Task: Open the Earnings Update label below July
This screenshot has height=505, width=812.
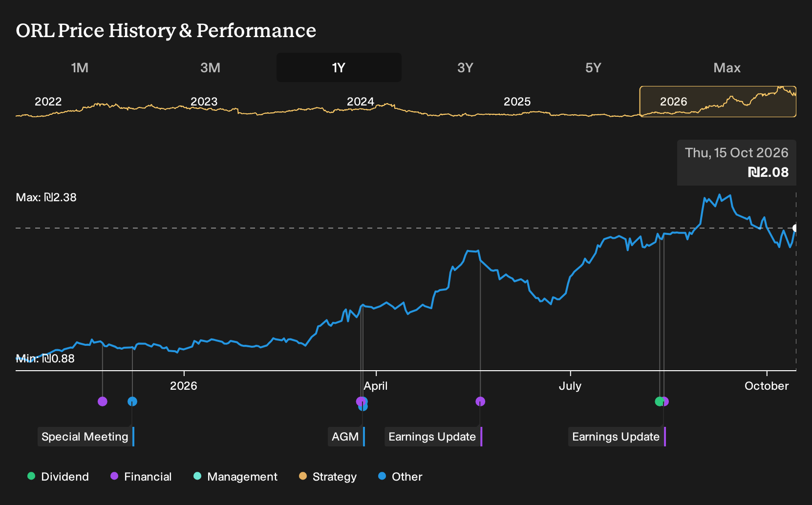Action: tap(617, 437)
